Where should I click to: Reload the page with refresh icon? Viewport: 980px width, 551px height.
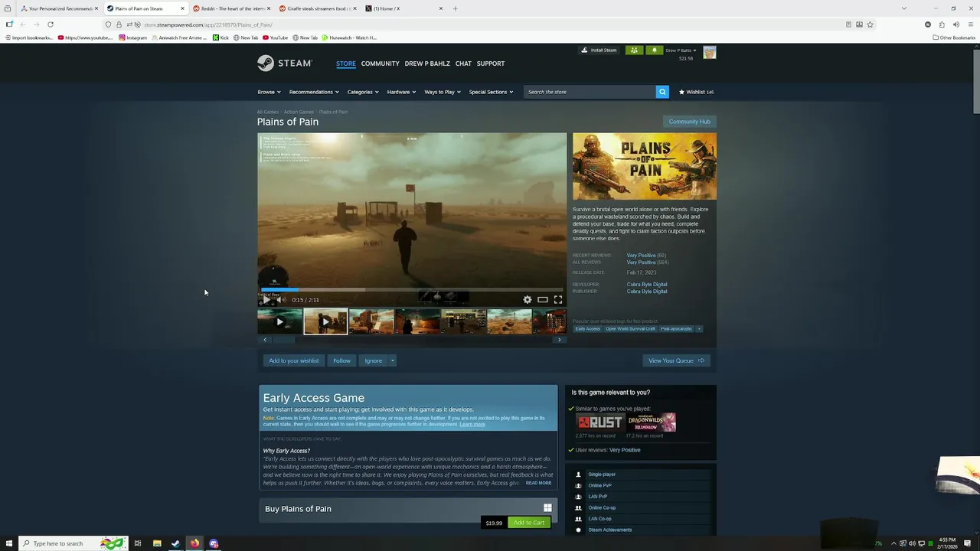[51, 24]
